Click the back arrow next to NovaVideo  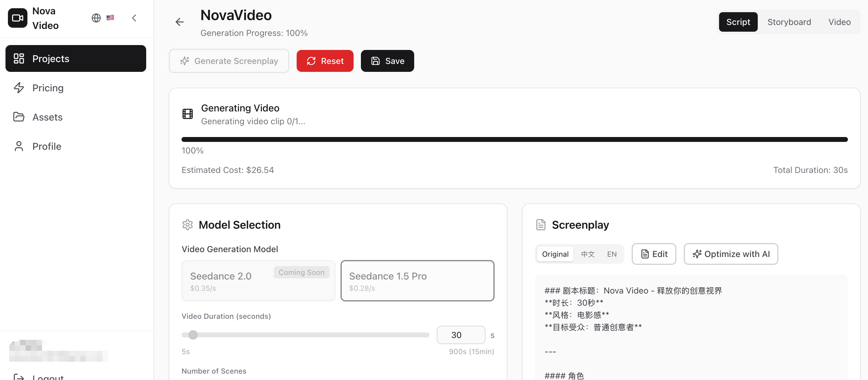click(x=180, y=22)
